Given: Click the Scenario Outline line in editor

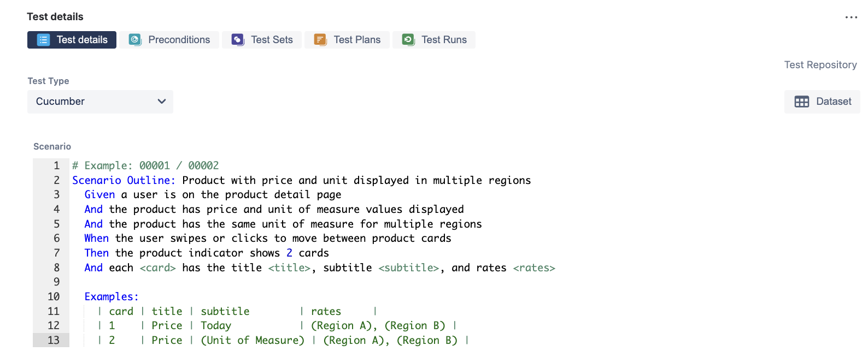Looking at the screenshot, I should 301,180.
